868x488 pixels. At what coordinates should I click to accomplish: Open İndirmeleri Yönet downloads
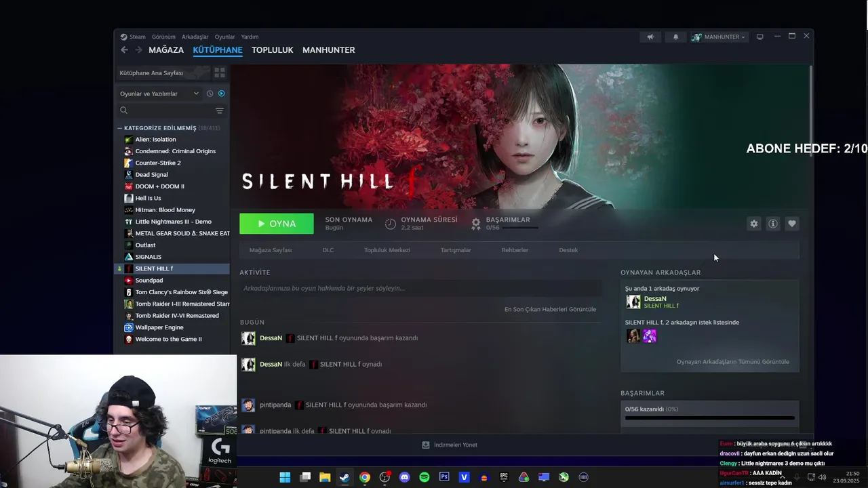tap(450, 445)
